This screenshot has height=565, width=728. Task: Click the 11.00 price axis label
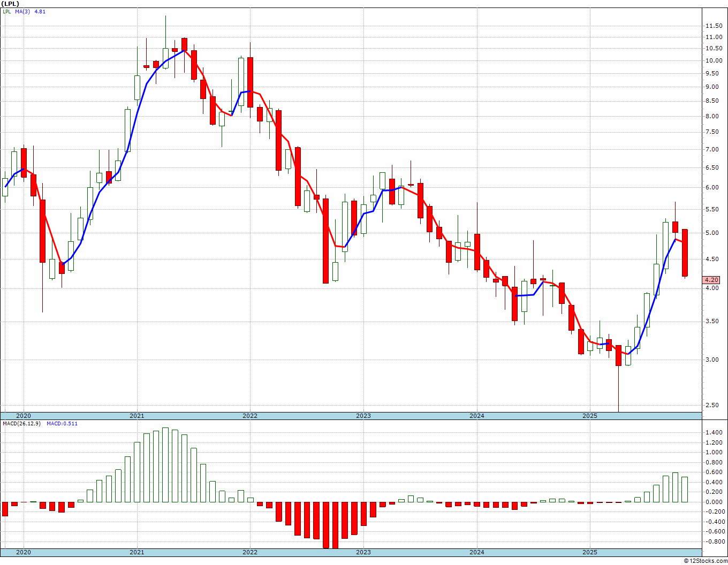(x=713, y=37)
